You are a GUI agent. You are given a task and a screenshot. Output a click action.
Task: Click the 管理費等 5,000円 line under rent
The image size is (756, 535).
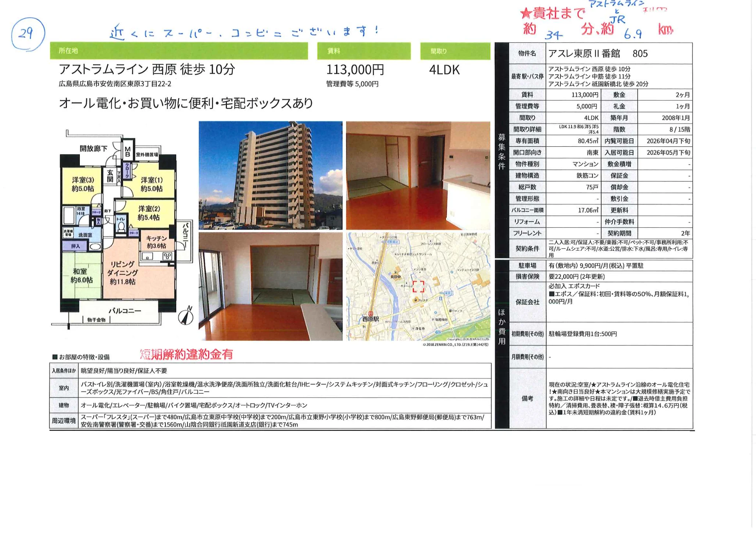[352, 84]
